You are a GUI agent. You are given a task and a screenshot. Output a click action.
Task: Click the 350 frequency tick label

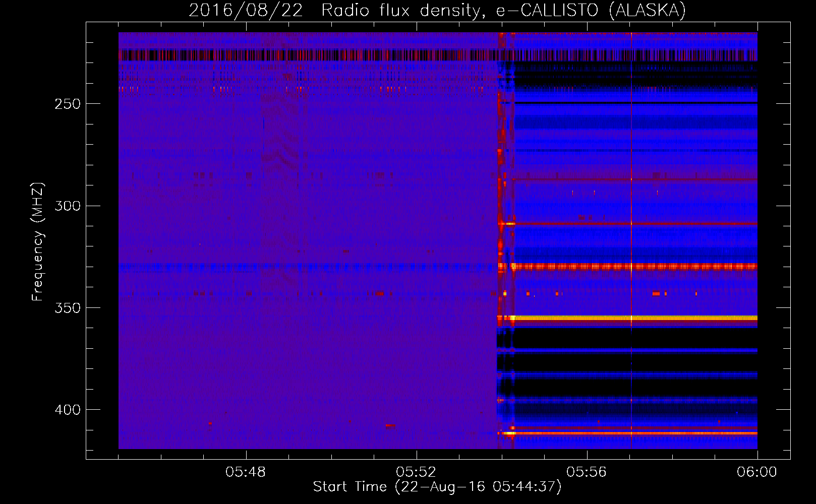(68, 307)
